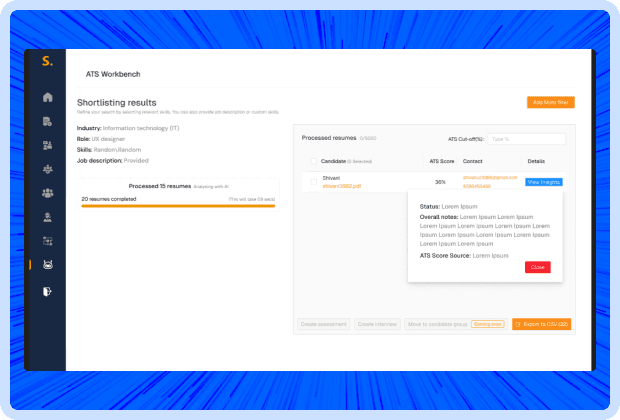Click the logout door icon
Screen dimensions: 620x420
point(47,291)
